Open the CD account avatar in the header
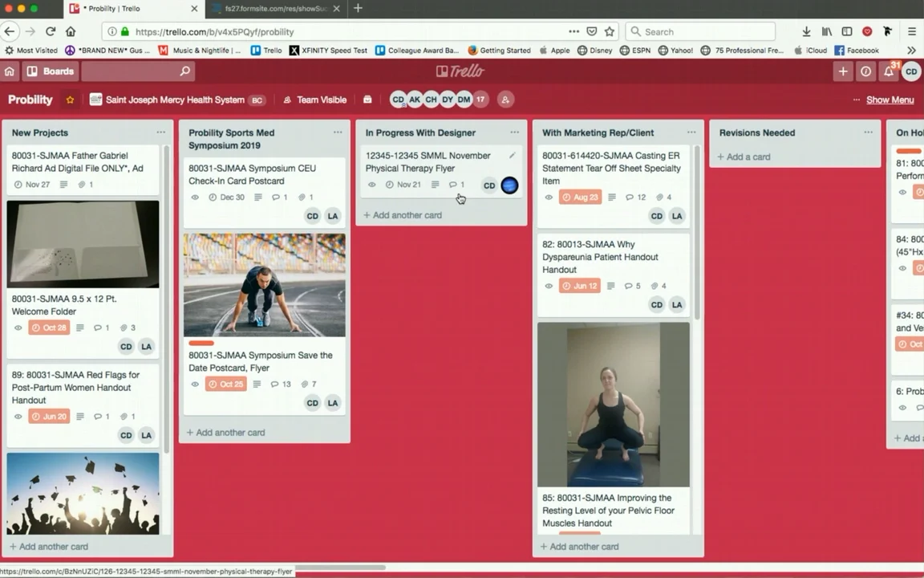The width and height of the screenshot is (924, 578). pos(911,71)
